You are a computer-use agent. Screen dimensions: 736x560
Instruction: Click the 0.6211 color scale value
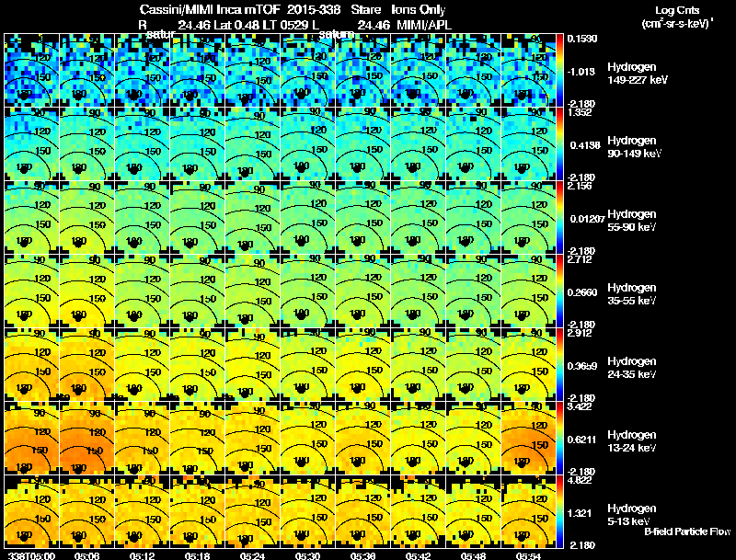[x=582, y=440]
